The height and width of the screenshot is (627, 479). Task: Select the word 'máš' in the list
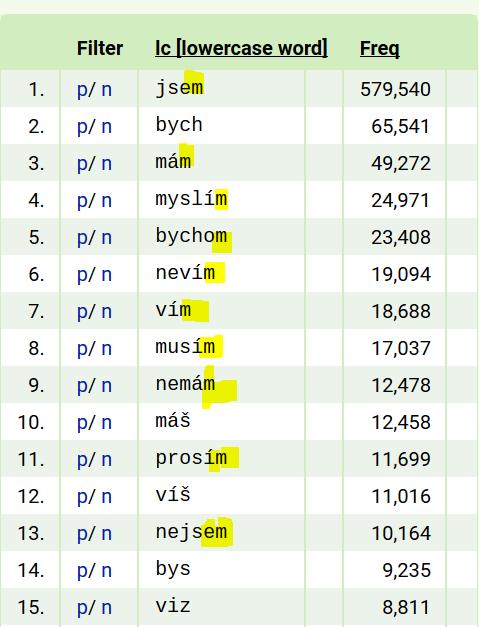(173, 421)
